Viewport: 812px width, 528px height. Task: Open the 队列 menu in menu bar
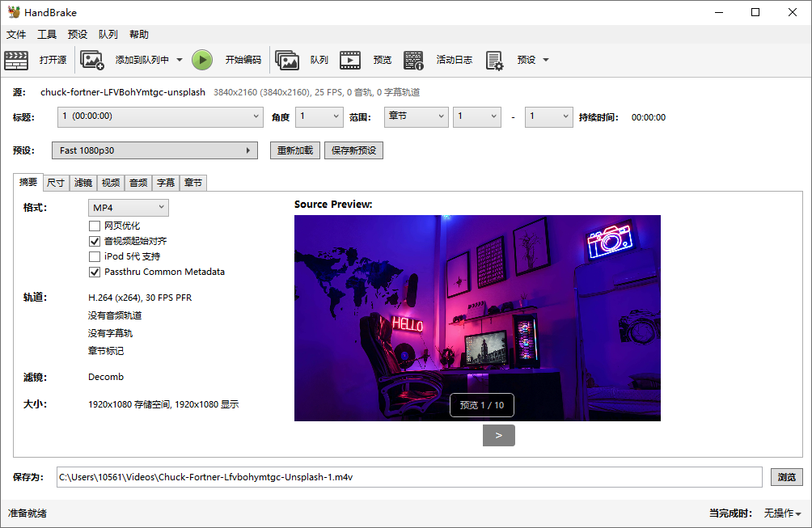coord(108,35)
